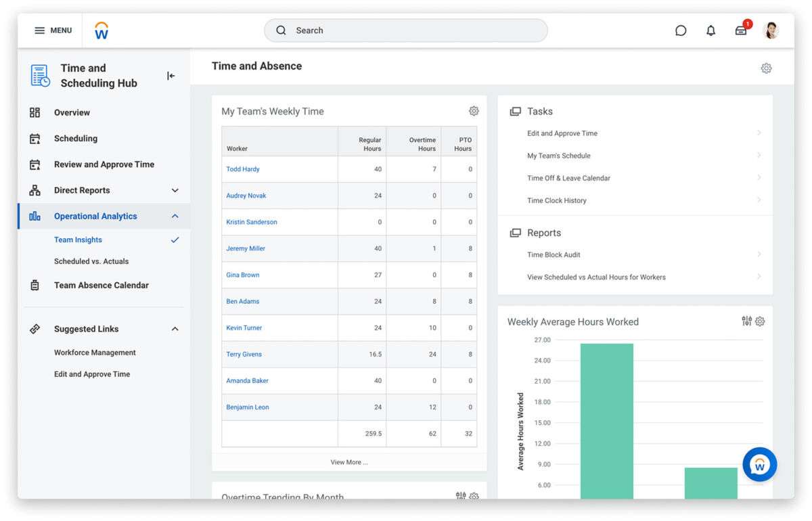Collapse the Suggested Links section

(175, 329)
